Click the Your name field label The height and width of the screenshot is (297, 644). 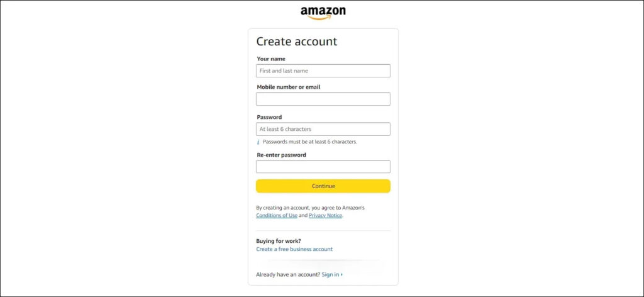pos(270,59)
